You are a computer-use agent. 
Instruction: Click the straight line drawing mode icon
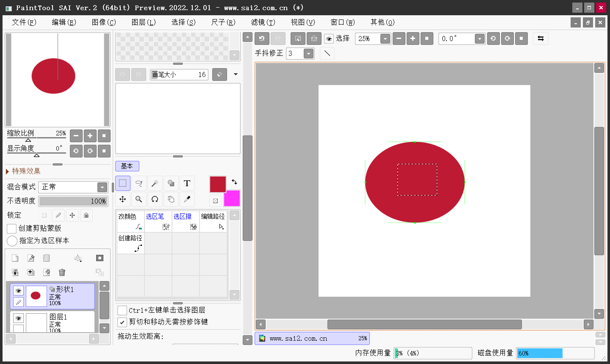point(327,53)
